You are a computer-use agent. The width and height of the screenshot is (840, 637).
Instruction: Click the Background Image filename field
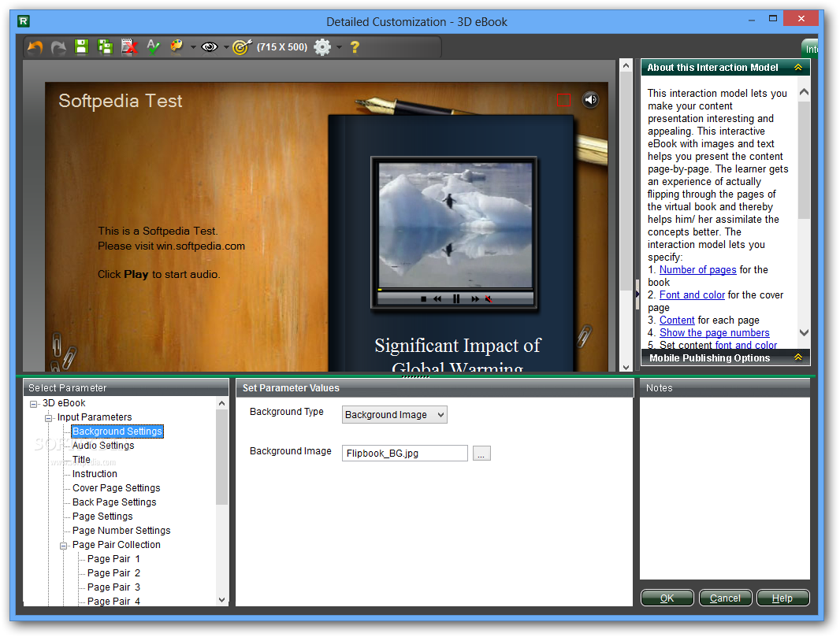tap(404, 454)
